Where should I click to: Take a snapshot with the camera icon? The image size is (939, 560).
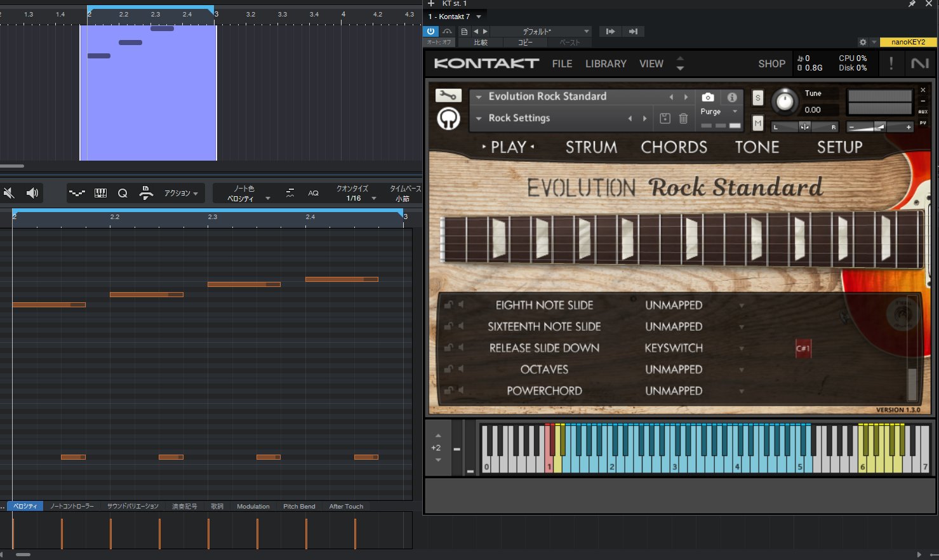(x=707, y=97)
